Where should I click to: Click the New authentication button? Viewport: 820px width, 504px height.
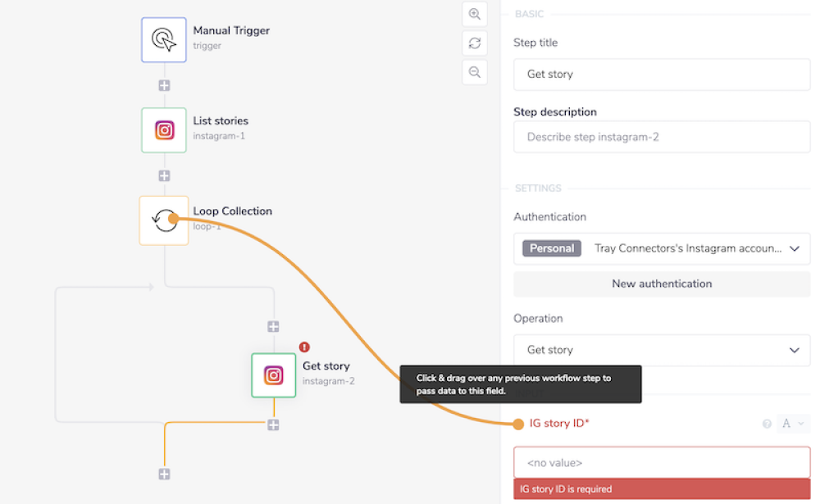[x=662, y=284]
